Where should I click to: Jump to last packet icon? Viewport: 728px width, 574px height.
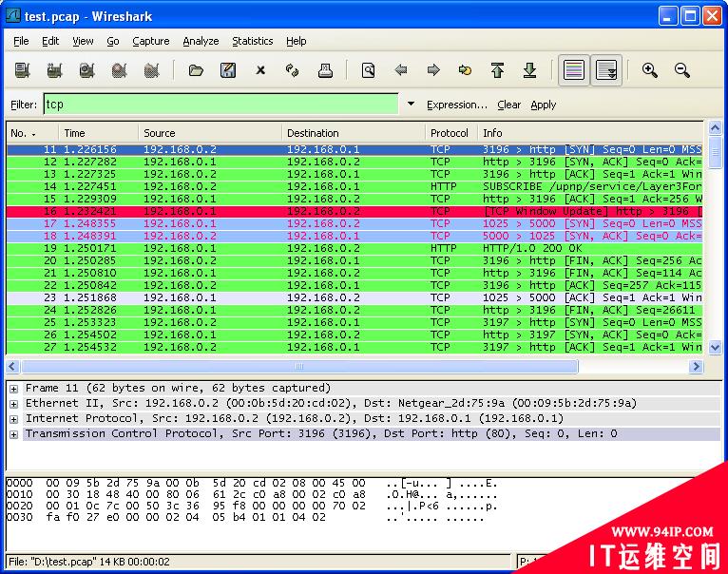click(529, 70)
